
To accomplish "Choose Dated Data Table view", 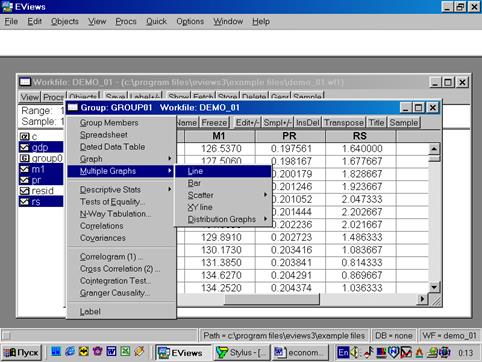I will [x=121, y=147].
